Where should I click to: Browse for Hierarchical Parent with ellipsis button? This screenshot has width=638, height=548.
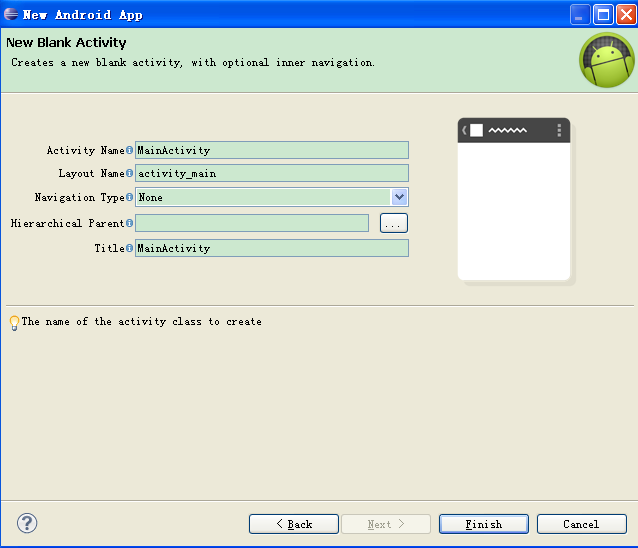393,223
